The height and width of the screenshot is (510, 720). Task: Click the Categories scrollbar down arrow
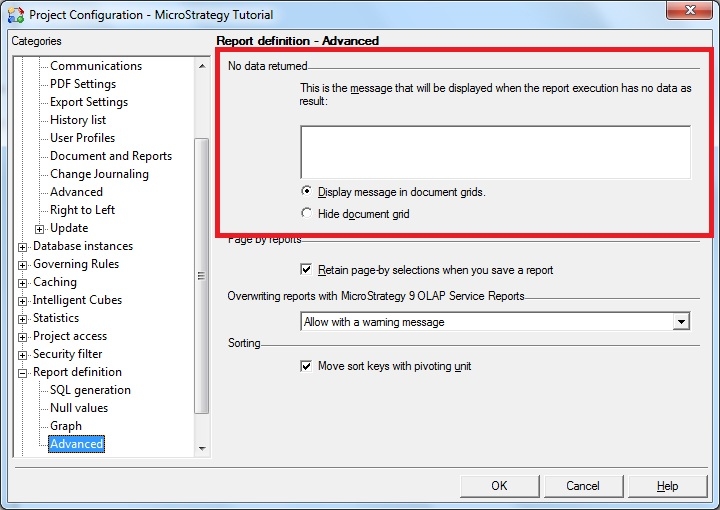coord(202,448)
